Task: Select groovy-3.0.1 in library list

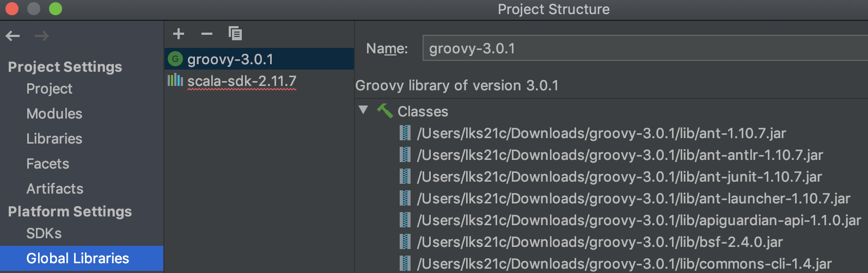Action: point(259,59)
